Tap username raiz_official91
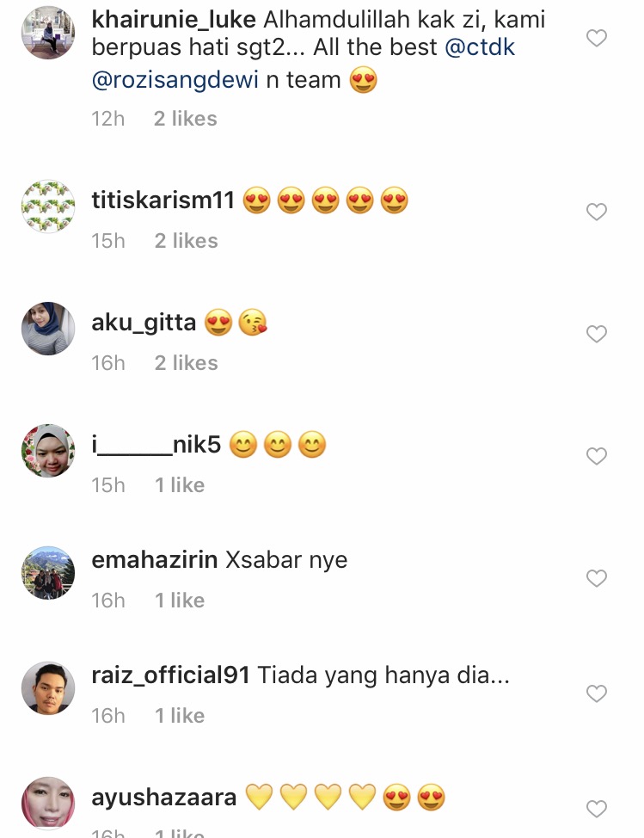 [x=170, y=675]
